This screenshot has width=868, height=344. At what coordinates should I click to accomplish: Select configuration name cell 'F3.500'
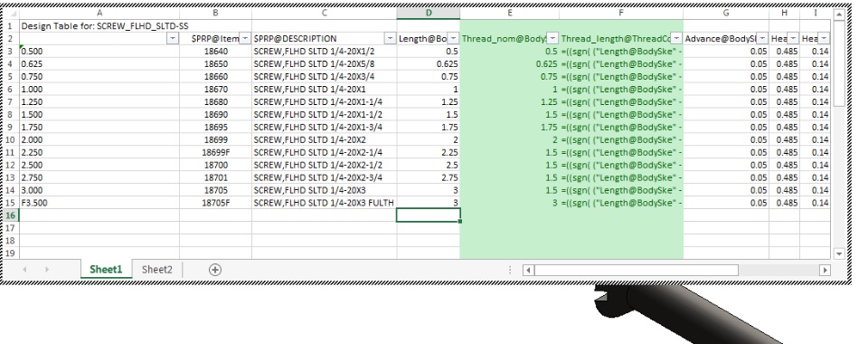99,203
